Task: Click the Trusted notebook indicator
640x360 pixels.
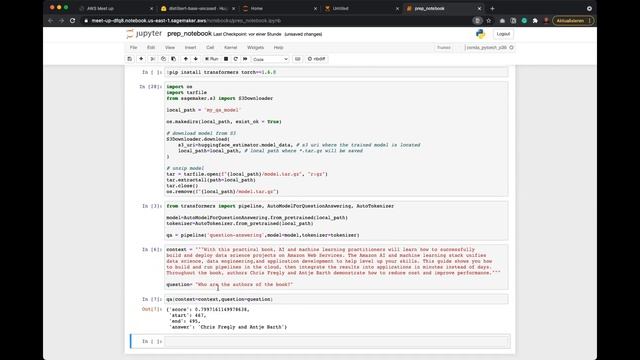Action: (x=444, y=48)
